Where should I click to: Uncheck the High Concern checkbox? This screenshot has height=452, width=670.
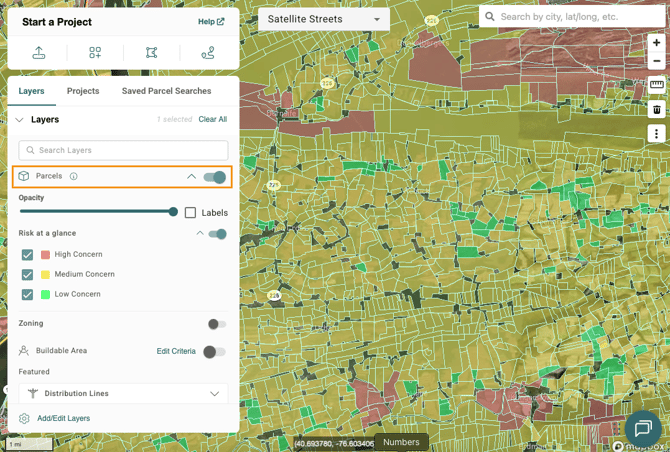click(x=28, y=255)
